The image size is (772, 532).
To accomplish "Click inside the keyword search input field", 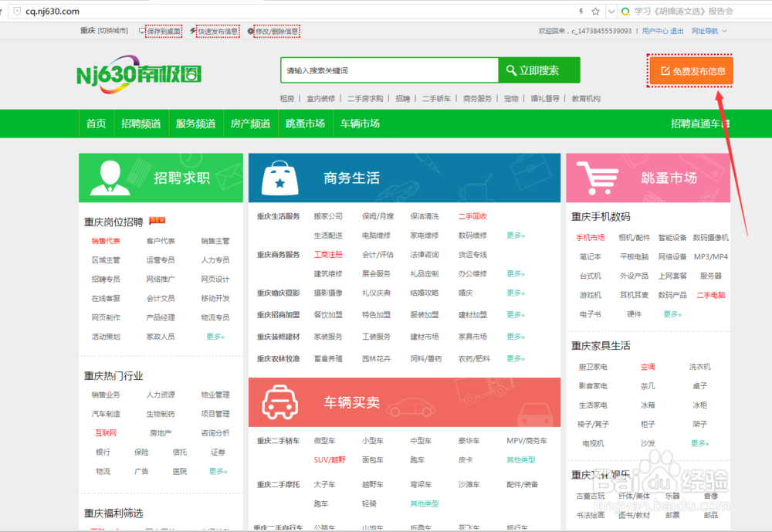I will coord(386,69).
